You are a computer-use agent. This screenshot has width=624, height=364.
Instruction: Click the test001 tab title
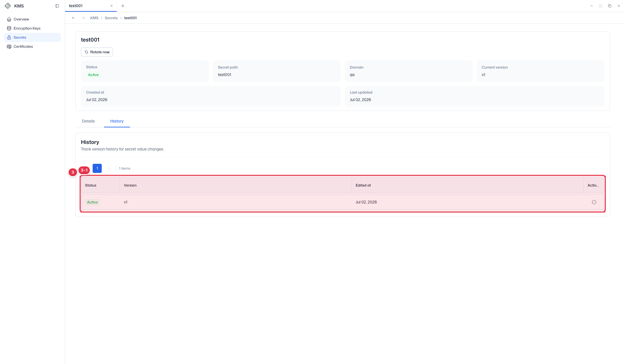[76, 6]
